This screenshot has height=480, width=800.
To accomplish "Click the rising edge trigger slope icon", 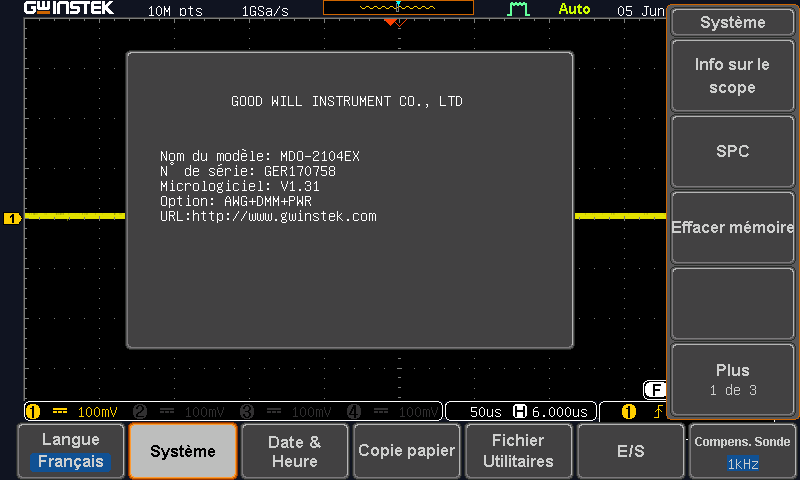I will pyautogui.click(x=658, y=412).
